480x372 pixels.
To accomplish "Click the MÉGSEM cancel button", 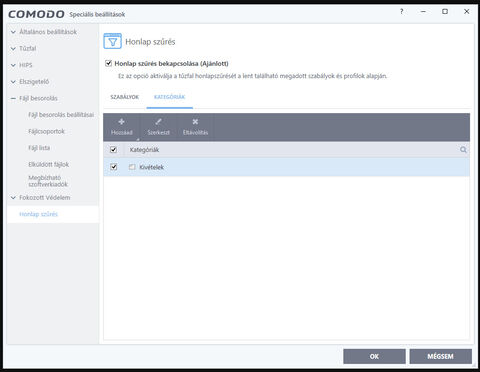I will click(441, 356).
